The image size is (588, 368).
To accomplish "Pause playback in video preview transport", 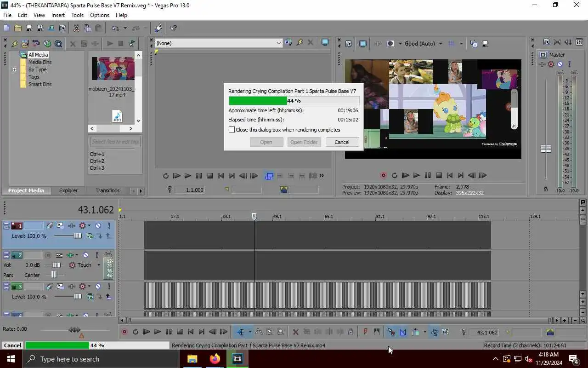I will [428, 176].
